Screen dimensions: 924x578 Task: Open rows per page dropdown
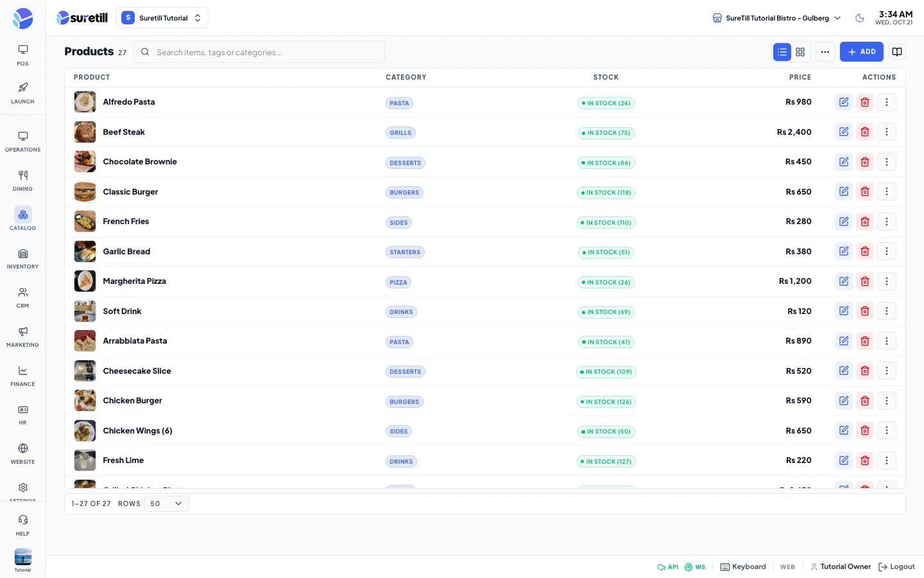(167, 504)
